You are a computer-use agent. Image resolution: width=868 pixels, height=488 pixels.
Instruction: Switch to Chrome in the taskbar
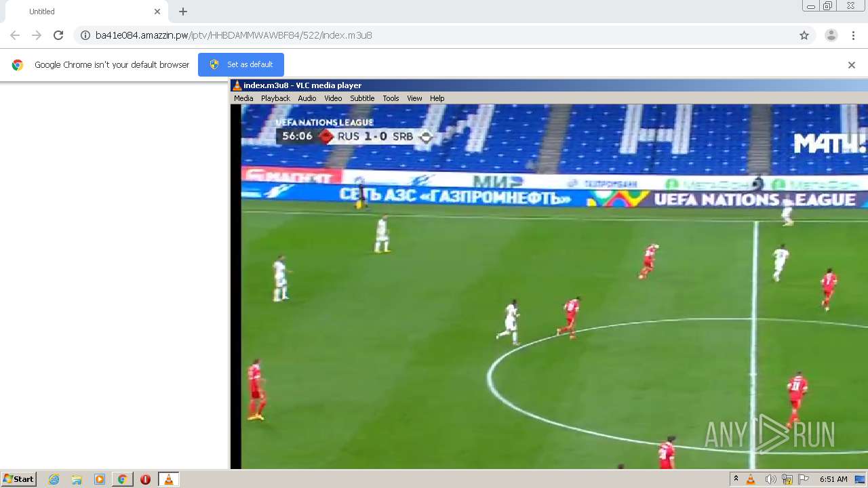point(122,479)
